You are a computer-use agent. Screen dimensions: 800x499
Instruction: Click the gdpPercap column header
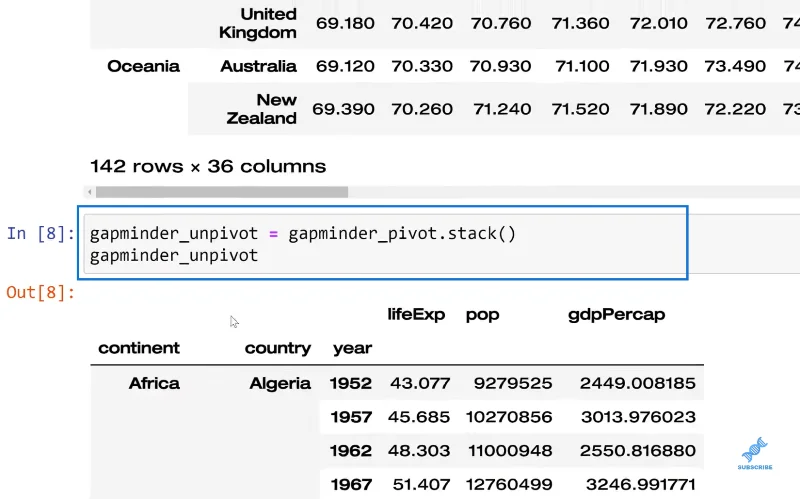click(x=616, y=315)
